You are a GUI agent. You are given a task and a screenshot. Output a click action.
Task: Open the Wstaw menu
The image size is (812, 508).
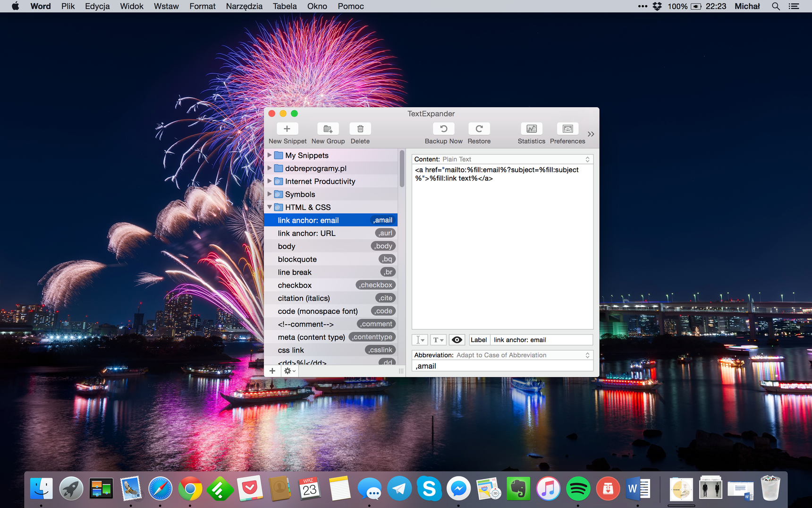(x=166, y=6)
